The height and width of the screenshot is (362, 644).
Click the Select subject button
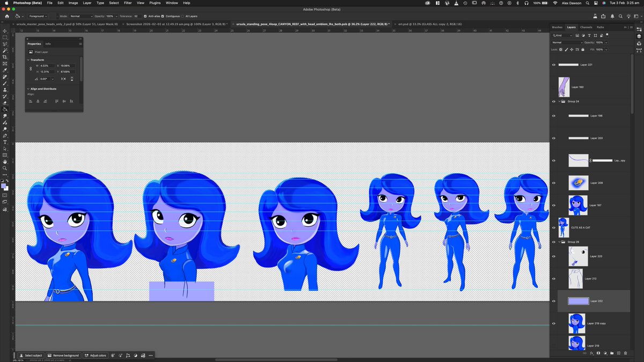(31, 355)
